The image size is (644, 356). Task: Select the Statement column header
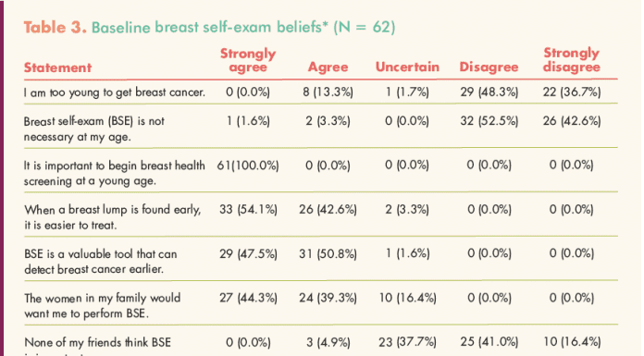point(57,68)
